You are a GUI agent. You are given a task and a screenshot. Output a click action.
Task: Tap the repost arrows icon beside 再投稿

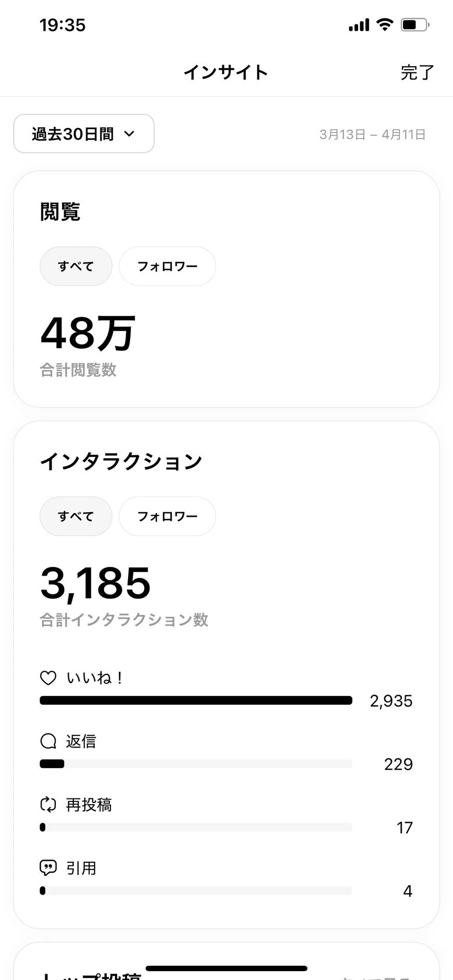click(x=48, y=805)
